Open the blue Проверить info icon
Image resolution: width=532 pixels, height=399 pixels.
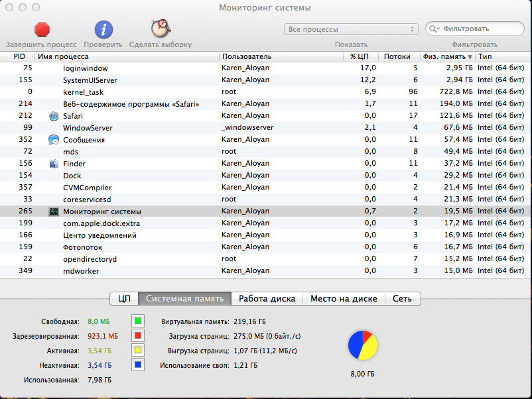pos(103,29)
